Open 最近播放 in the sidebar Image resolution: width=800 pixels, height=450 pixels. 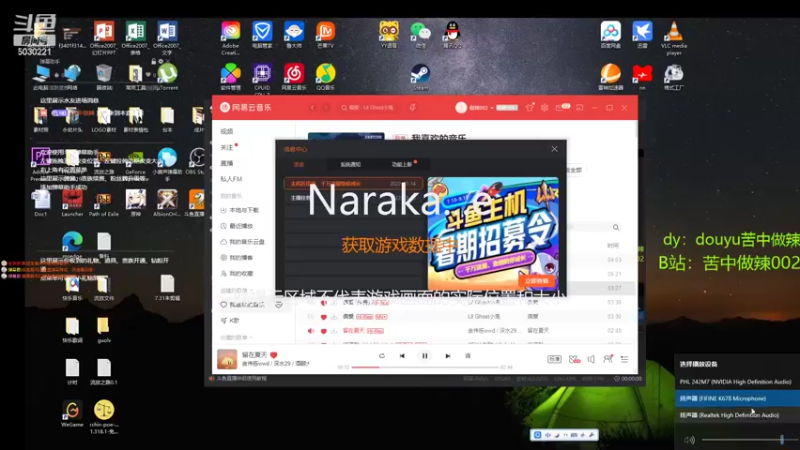tap(237, 226)
